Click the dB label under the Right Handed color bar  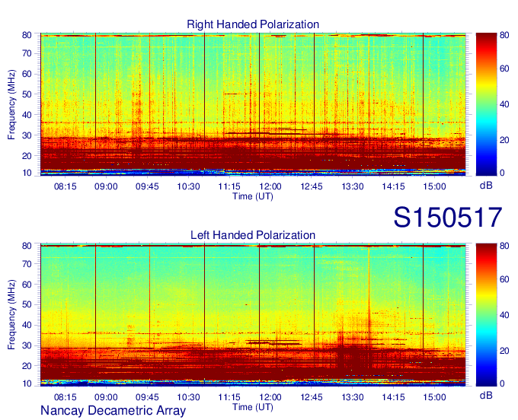[x=486, y=186]
